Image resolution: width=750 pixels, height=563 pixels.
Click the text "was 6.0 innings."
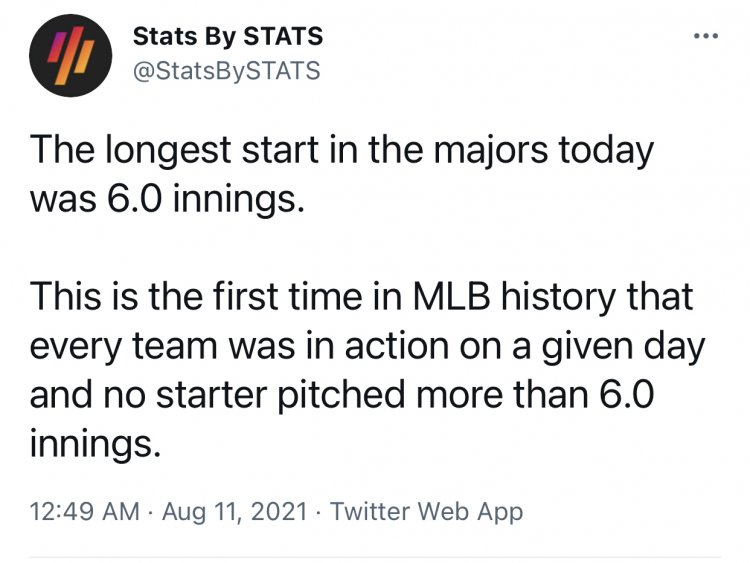[x=167, y=199]
